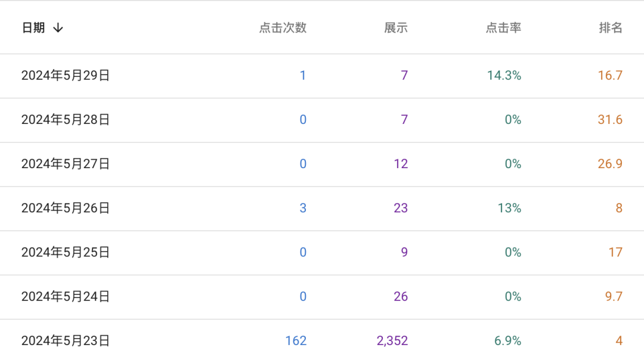
Task: Select the 2024年5月29日 date row
Action: point(66,76)
